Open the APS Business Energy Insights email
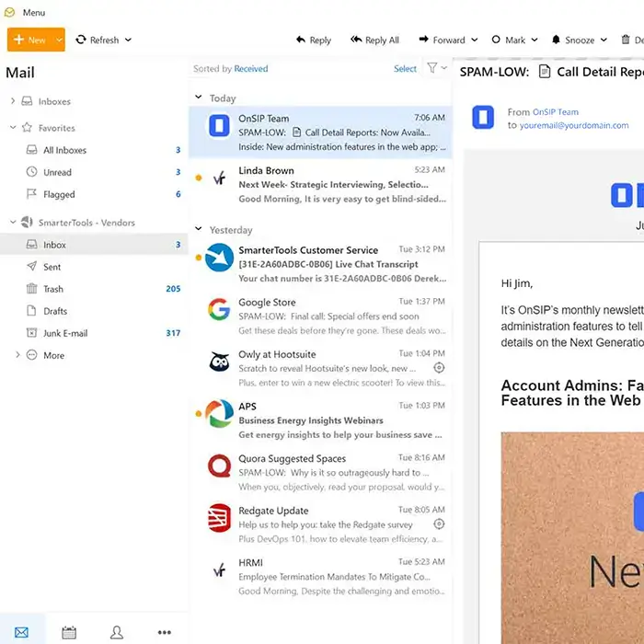Screen dimensions: 644x644 click(320, 420)
